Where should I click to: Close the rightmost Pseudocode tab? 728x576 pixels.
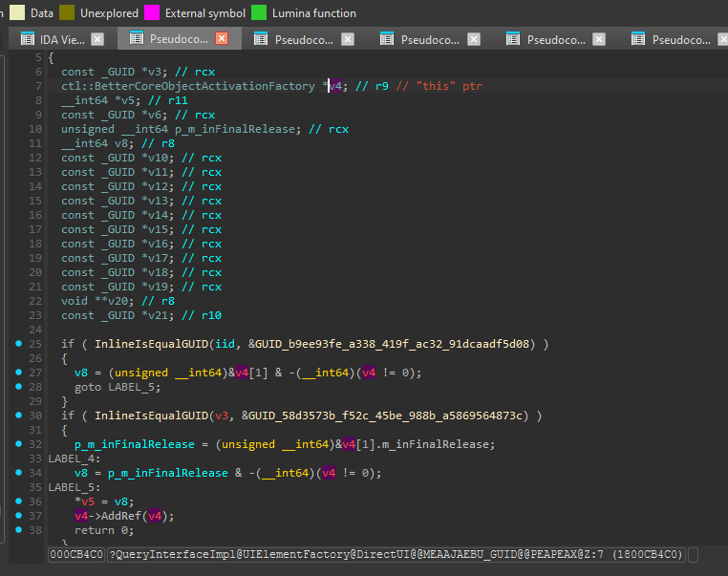[x=722, y=39]
